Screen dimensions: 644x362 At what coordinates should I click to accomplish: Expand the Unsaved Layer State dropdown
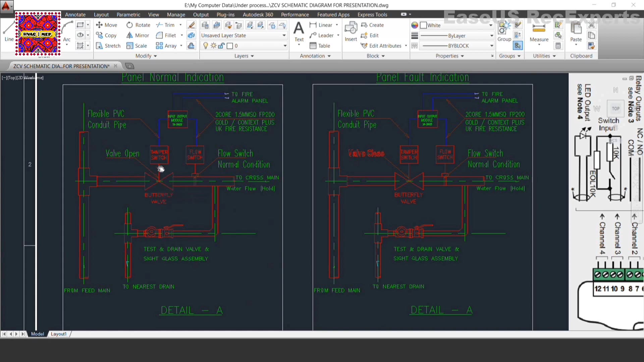[x=284, y=36]
